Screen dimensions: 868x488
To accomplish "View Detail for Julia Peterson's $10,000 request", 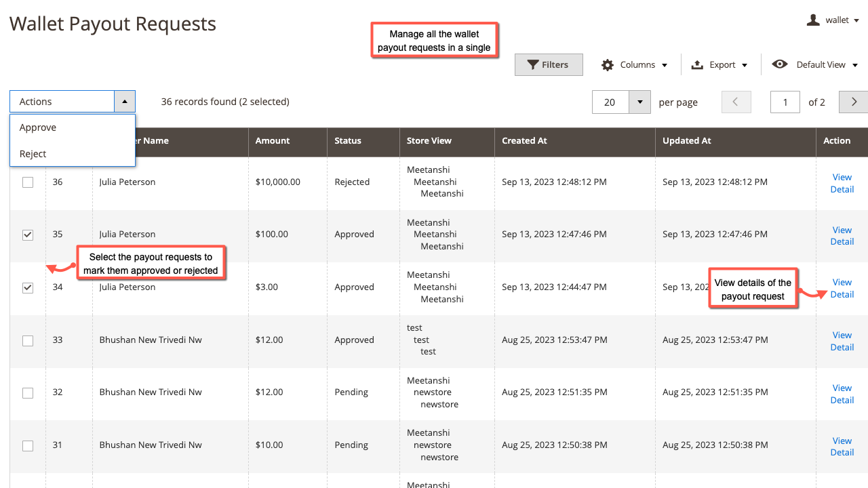I will click(x=842, y=183).
